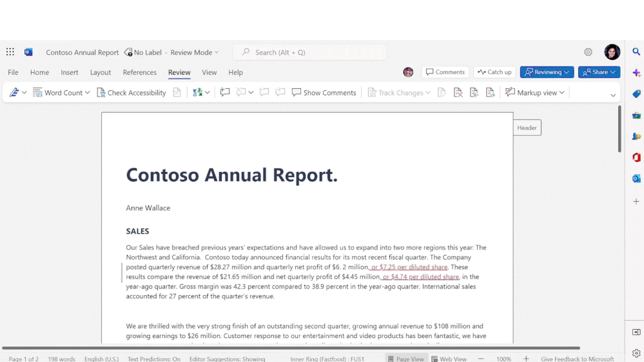Click the Show Comments button
644x362 pixels.
tap(324, 93)
